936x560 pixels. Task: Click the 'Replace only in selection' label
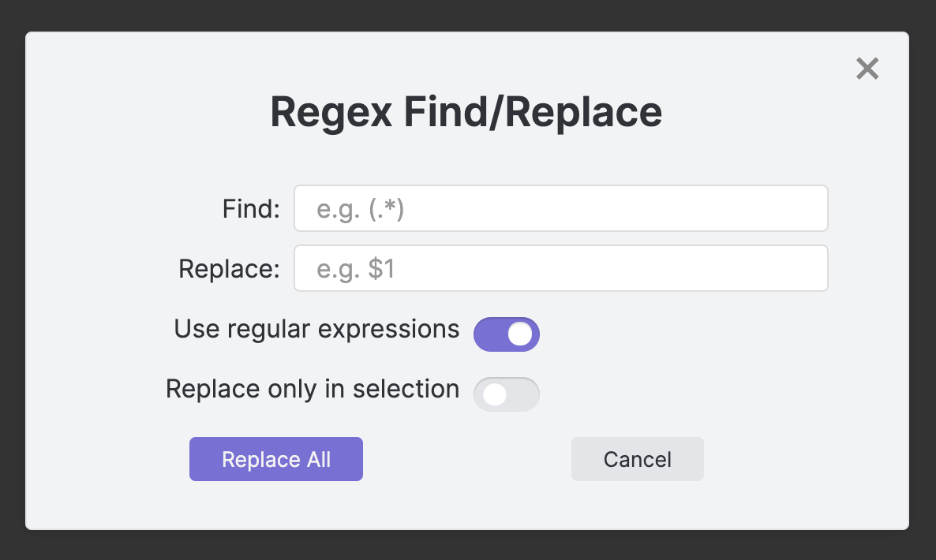(x=312, y=389)
